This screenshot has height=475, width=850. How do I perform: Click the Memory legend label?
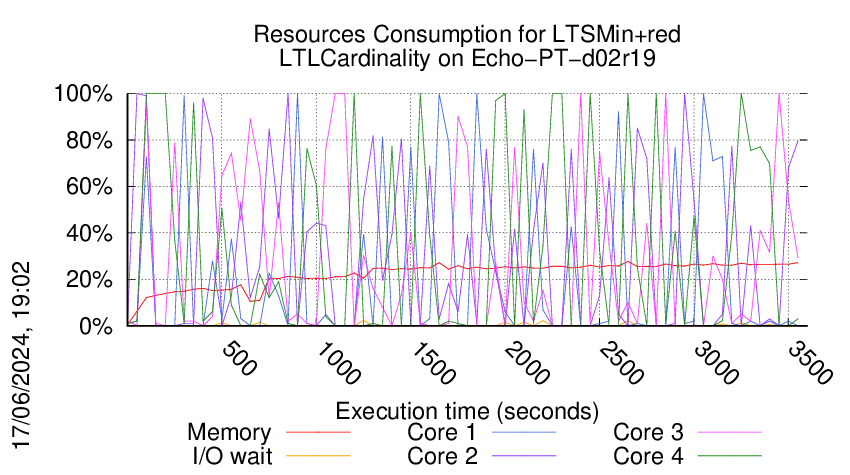[229, 433]
